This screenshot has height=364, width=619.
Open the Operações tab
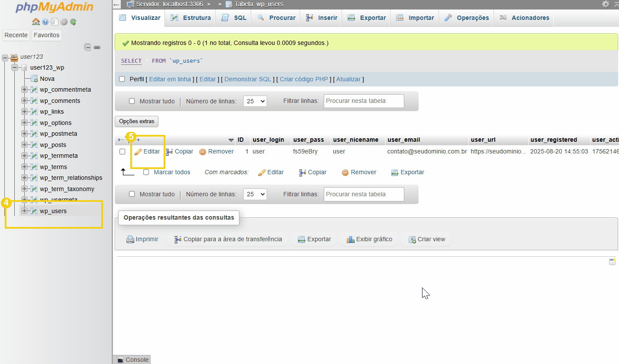(x=467, y=18)
